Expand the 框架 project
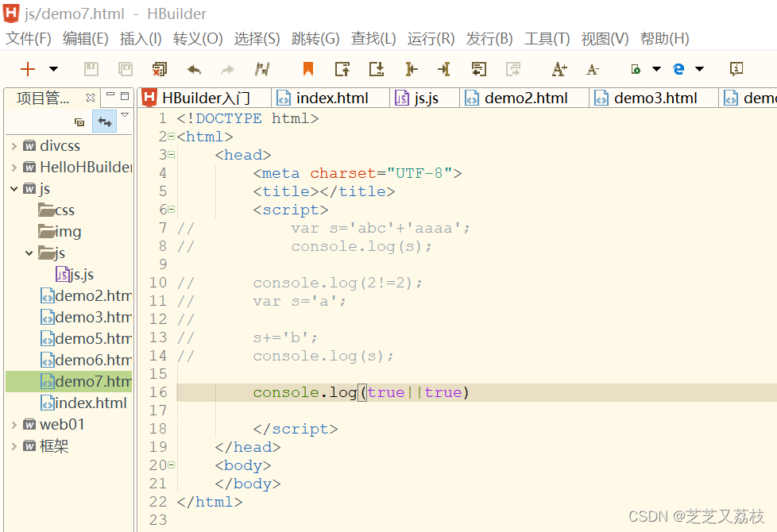 point(14,446)
